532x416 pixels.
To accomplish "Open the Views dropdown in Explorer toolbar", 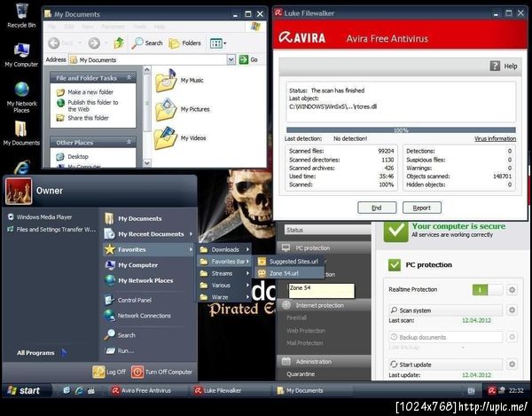I will 218,43.
